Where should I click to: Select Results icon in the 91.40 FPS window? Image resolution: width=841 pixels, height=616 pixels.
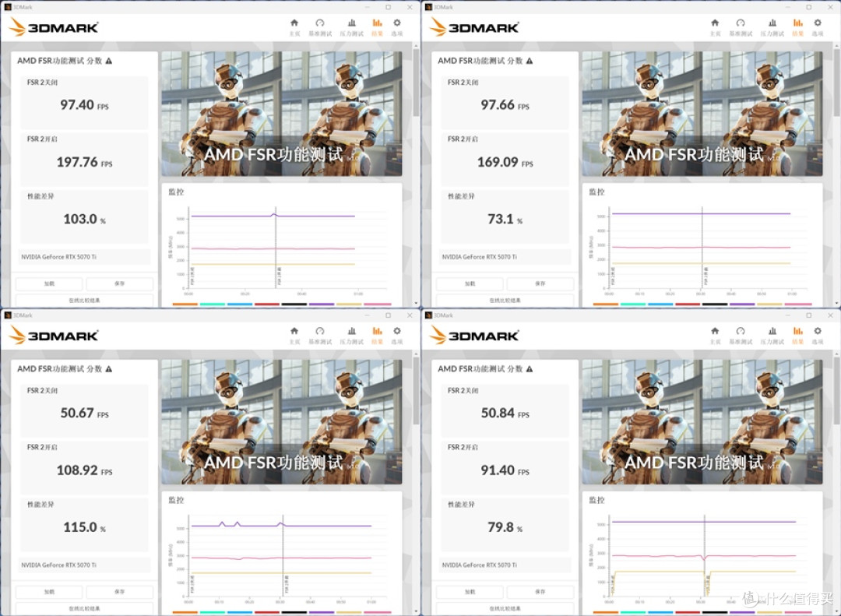[797, 335]
